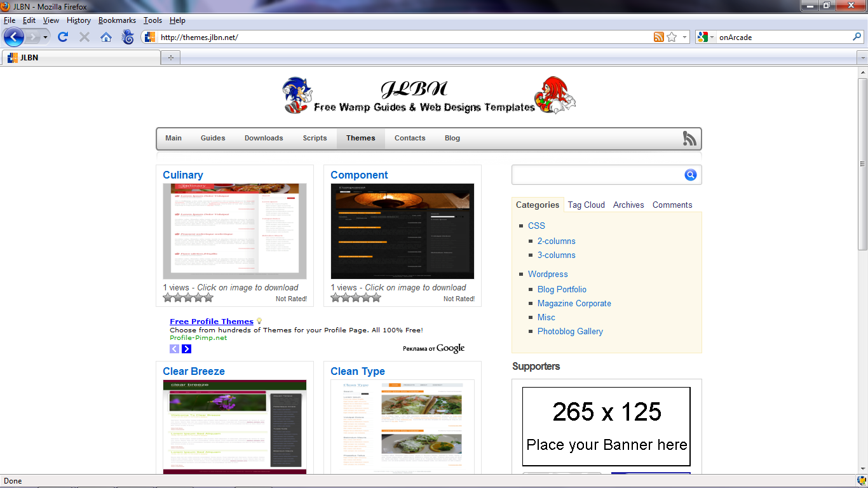
Task: Open the back/forward history dropdown arrow
Action: (x=46, y=37)
